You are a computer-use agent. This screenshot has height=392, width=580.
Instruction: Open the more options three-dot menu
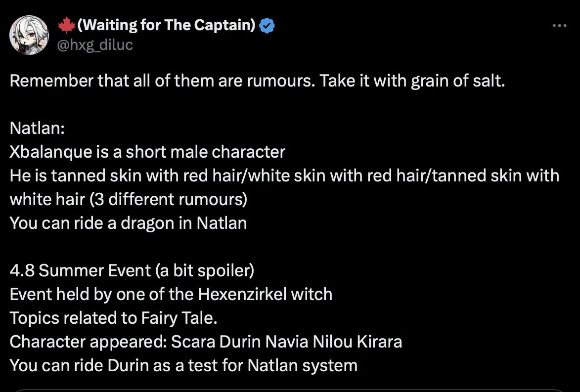tap(559, 26)
